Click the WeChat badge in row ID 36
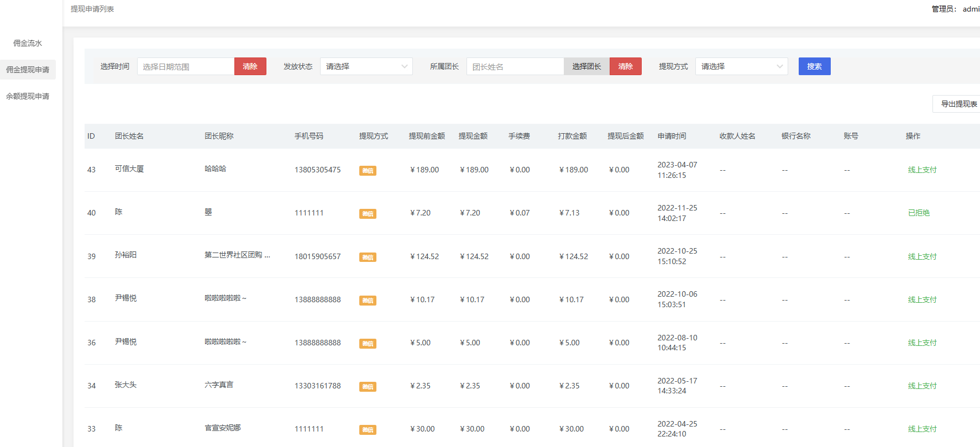The height and width of the screenshot is (447, 980). [368, 344]
